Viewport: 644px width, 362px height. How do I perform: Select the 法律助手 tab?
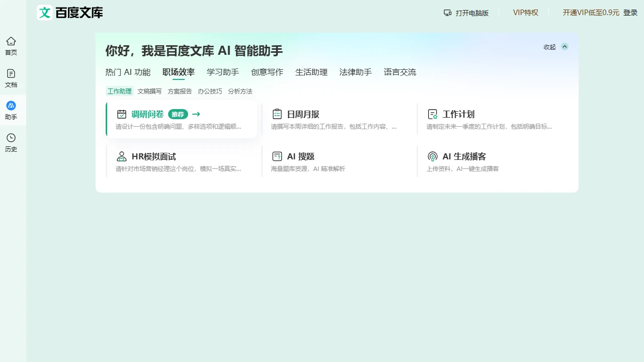point(355,72)
